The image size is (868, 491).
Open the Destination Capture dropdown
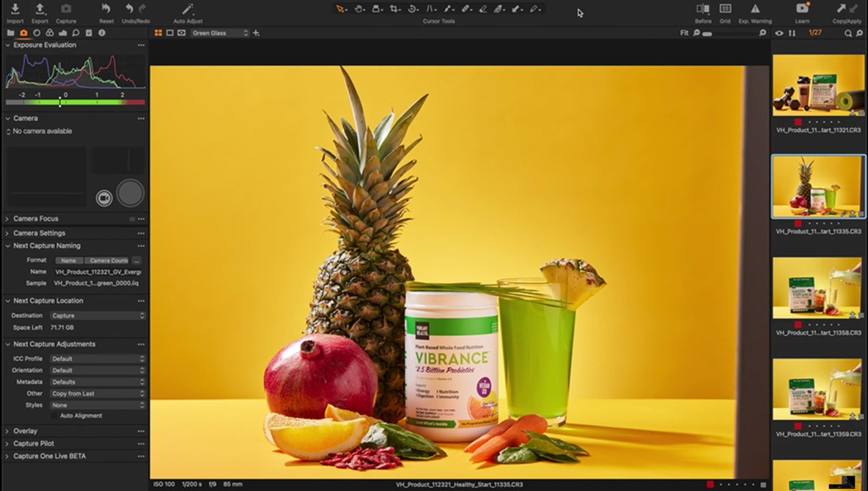(x=98, y=316)
